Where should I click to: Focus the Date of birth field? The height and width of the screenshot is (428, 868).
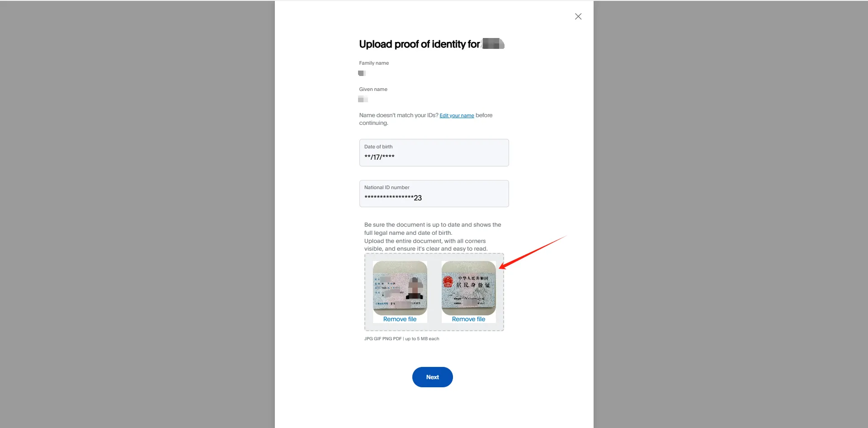[434, 152]
